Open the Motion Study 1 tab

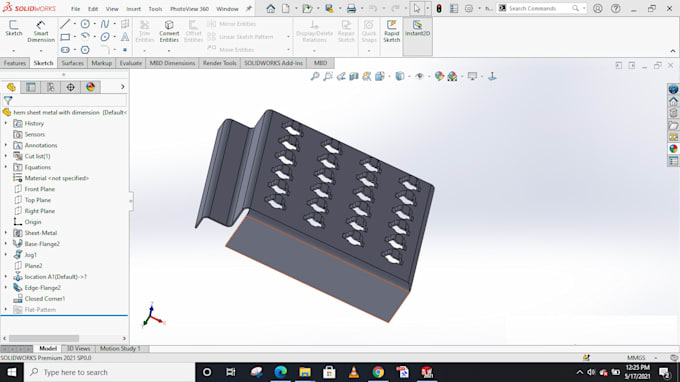120,349
